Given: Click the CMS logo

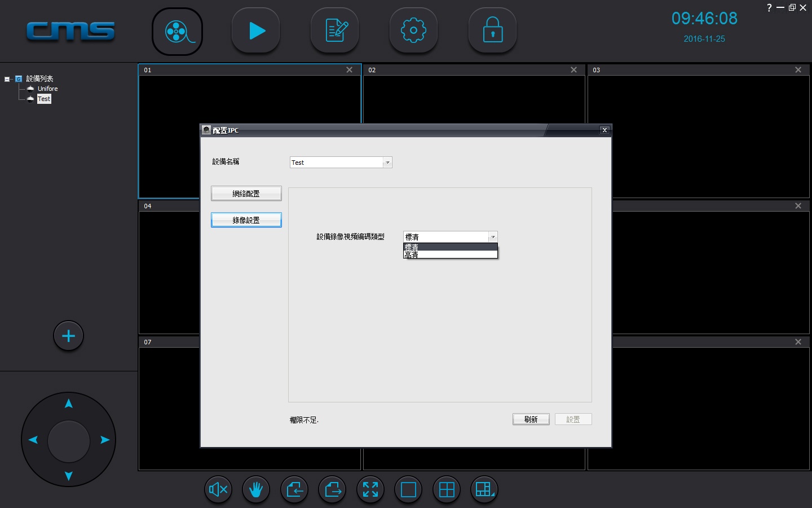Looking at the screenshot, I should (x=70, y=31).
